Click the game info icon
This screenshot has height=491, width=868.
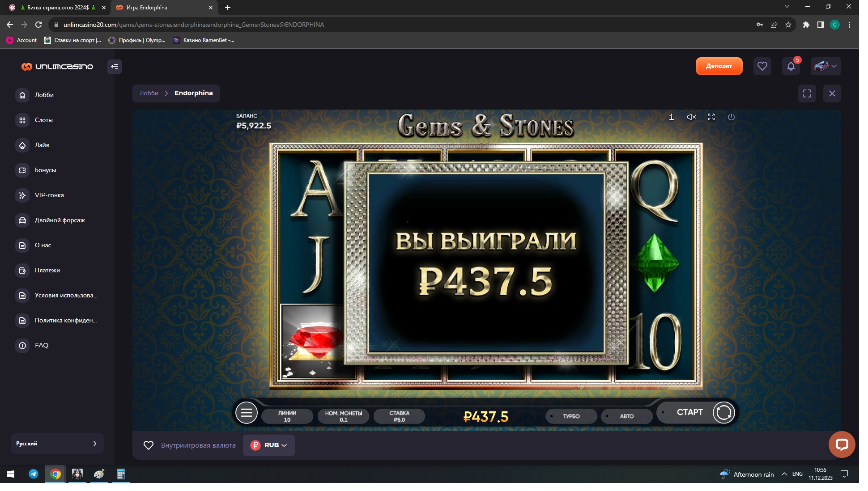(x=671, y=117)
